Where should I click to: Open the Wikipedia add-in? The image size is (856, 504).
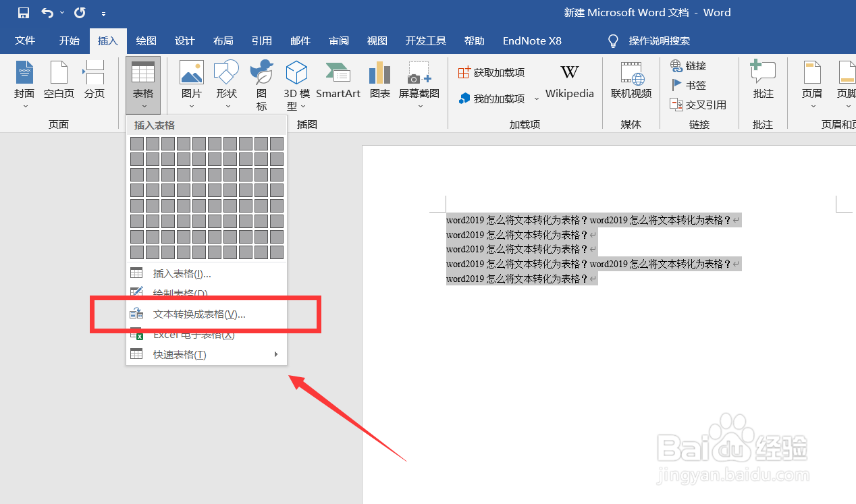pos(570,81)
